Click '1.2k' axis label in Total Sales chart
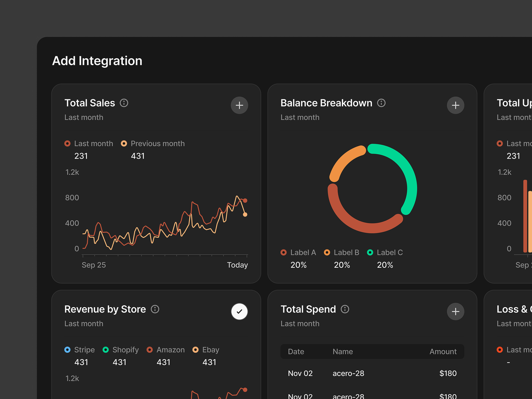The image size is (532, 399). (x=72, y=172)
